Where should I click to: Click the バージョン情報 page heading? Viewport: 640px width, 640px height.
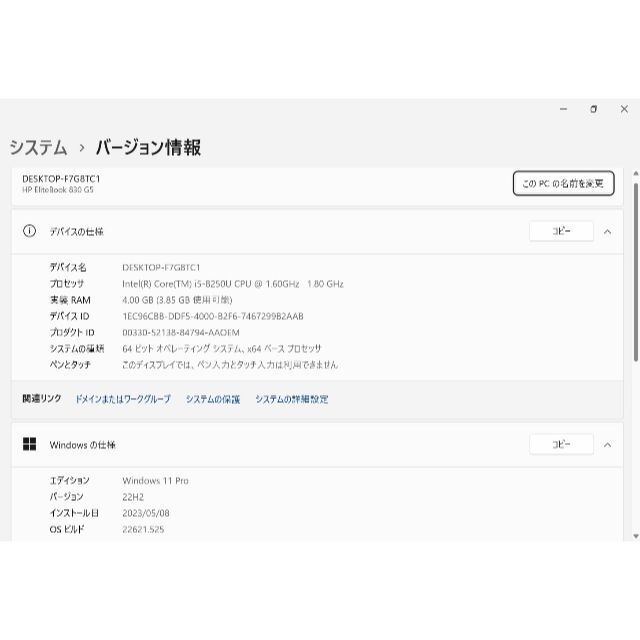coord(148,147)
